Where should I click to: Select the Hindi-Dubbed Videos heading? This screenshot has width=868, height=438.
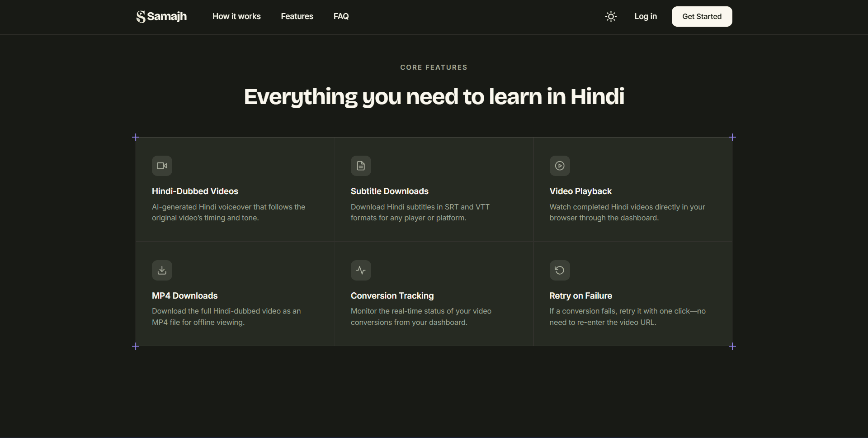click(195, 191)
